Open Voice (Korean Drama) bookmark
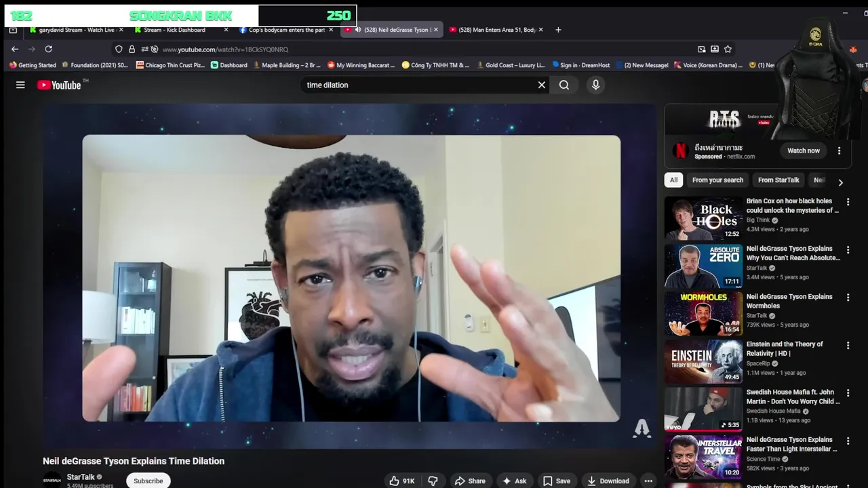 (708, 65)
